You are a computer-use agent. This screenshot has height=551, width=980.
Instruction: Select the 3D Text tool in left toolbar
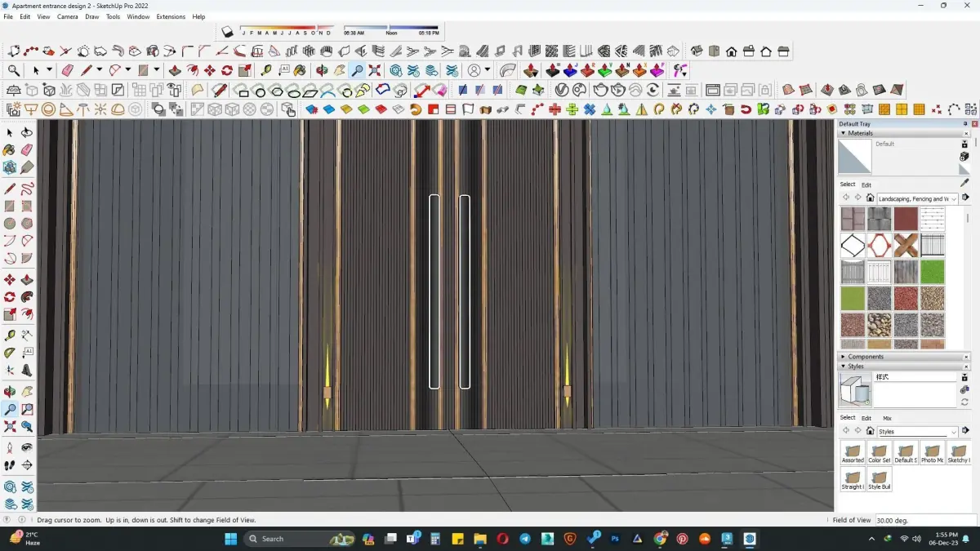27,370
